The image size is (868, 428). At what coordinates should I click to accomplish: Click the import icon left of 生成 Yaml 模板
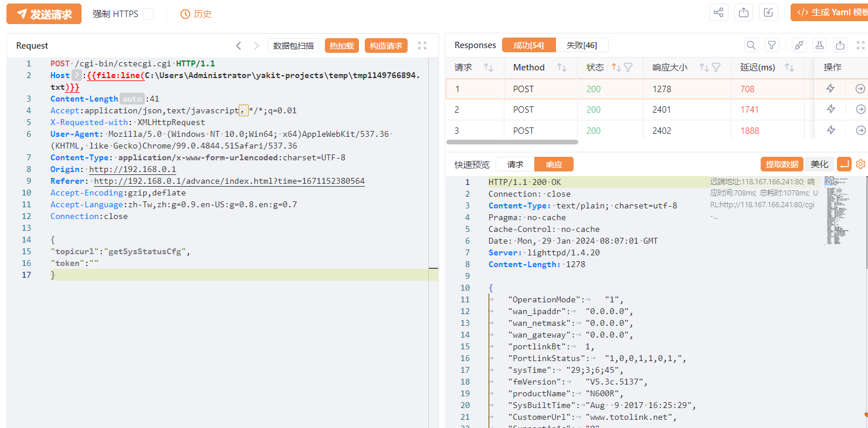pos(768,13)
